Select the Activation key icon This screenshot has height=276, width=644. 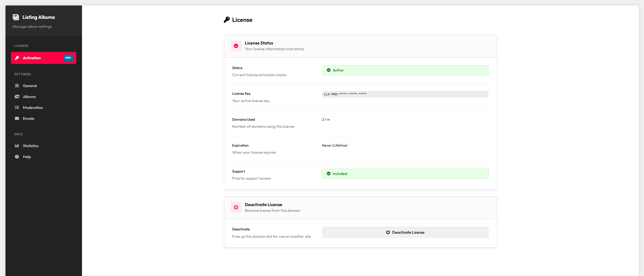pyautogui.click(x=17, y=58)
